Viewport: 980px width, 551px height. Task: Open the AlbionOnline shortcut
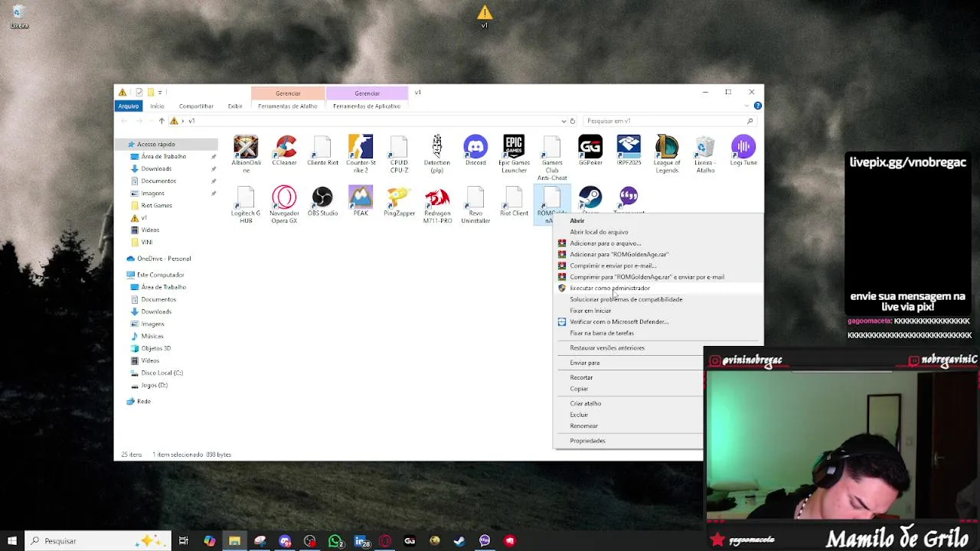(246, 154)
